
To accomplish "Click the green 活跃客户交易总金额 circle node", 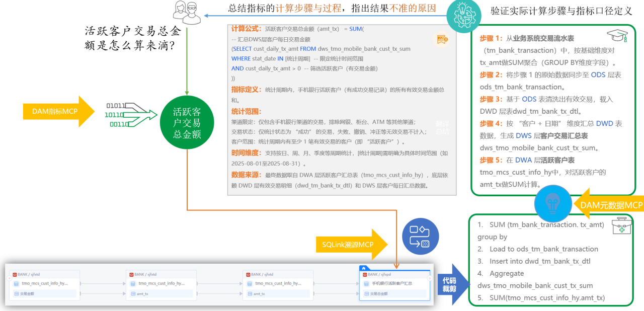I will point(187,121).
